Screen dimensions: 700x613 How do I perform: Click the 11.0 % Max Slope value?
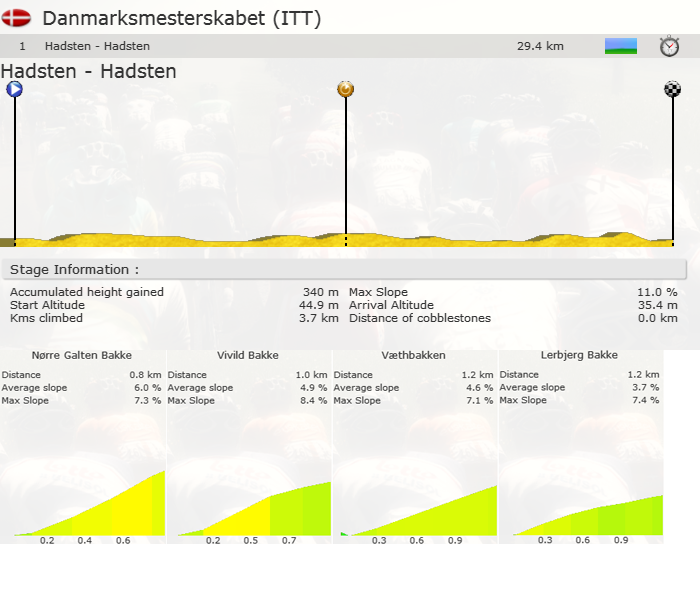point(657,292)
